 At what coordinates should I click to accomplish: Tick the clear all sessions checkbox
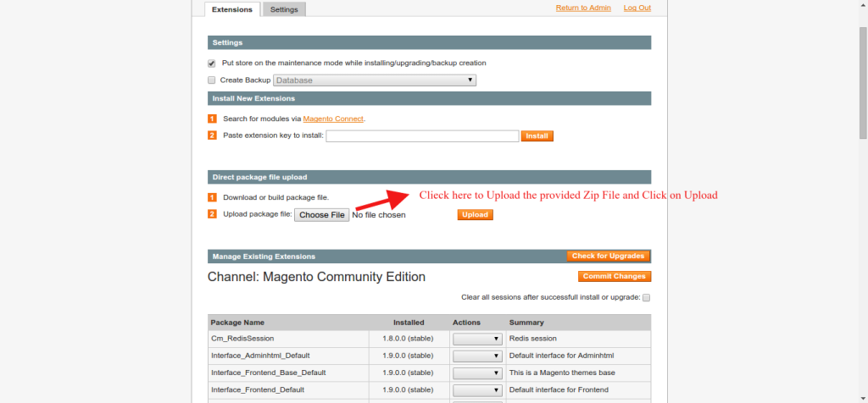646,297
